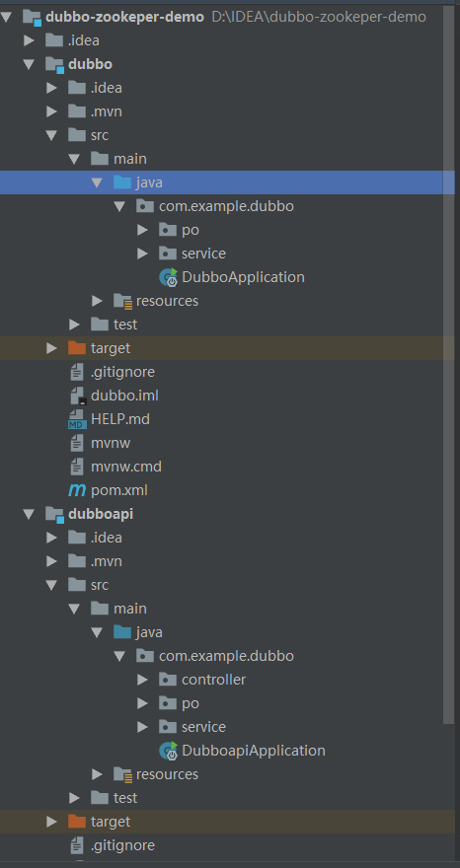The width and height of the screenshot is (460, 868).
Task: Click the DubboApplication Spring Boot class icon
Action: click(x=168, y=277)
